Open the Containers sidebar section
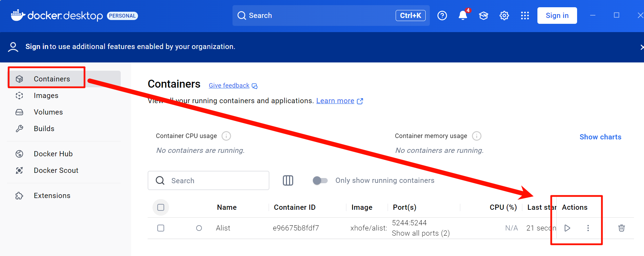 [64, 79]
